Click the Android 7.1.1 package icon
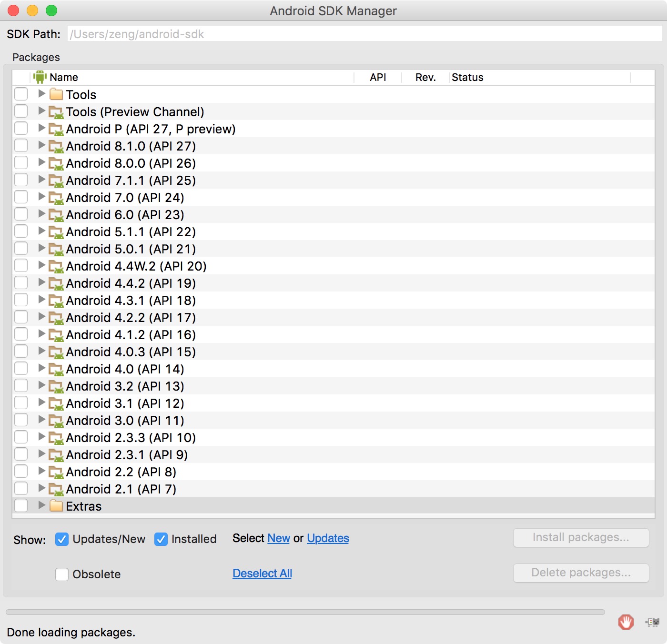The image size is (667, 644). point(56,181)
